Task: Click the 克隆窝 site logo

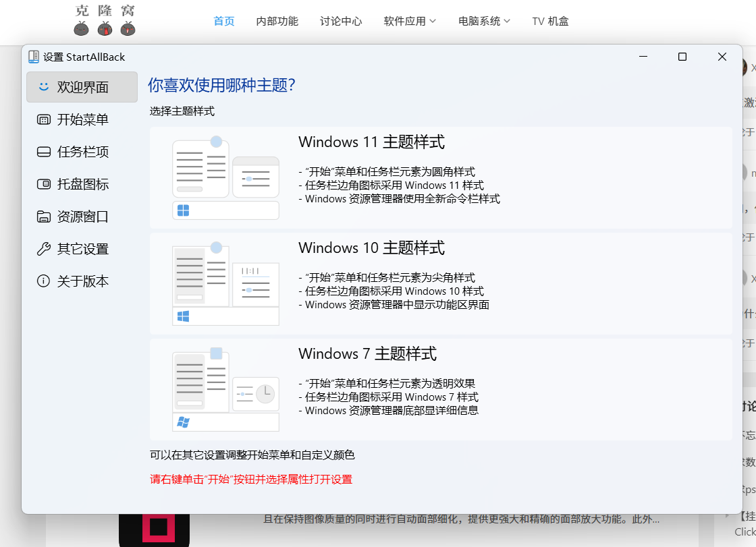Action: (x=105, y=20)
